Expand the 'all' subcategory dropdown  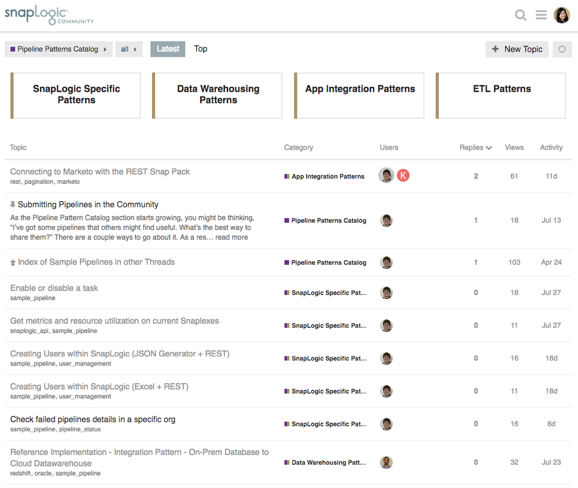129,49
